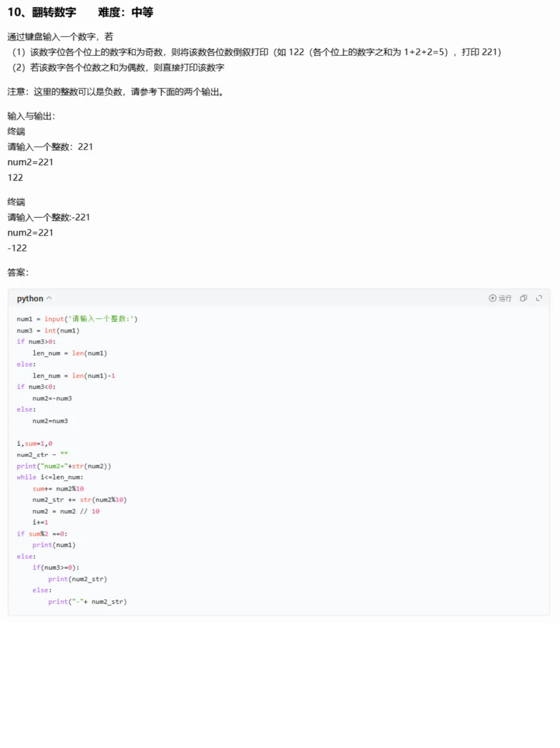Viewport: 560px width, 748px height.
Task: Expand code block to fullscreen
Action: coord(539,298)
